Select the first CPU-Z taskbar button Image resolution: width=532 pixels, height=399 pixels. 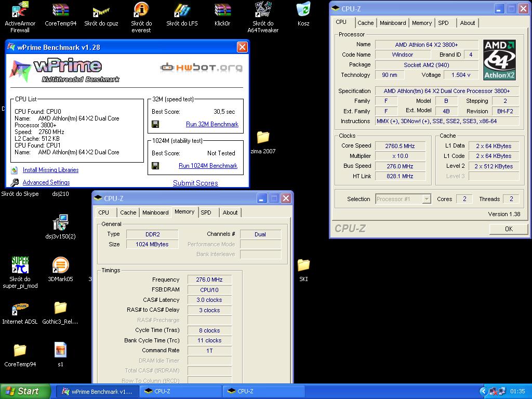click(x=180, y=391)
